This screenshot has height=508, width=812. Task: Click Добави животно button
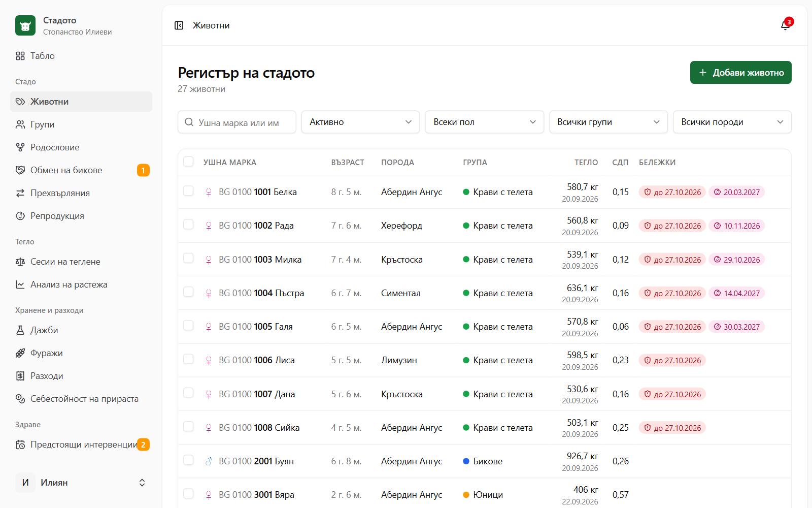tap(741, 73)
